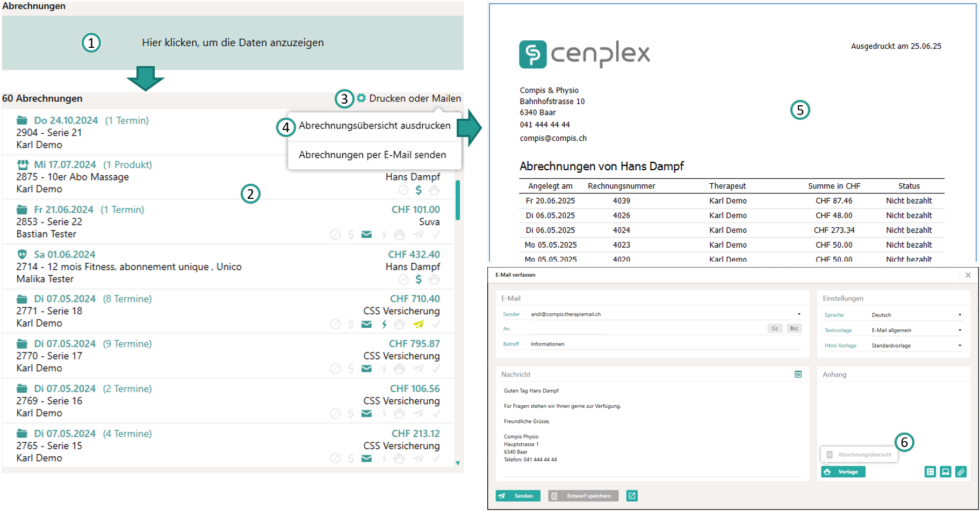Toggle the Cc field button
The width and height of the screenshot is (980, 511).
tap(775, 328)
